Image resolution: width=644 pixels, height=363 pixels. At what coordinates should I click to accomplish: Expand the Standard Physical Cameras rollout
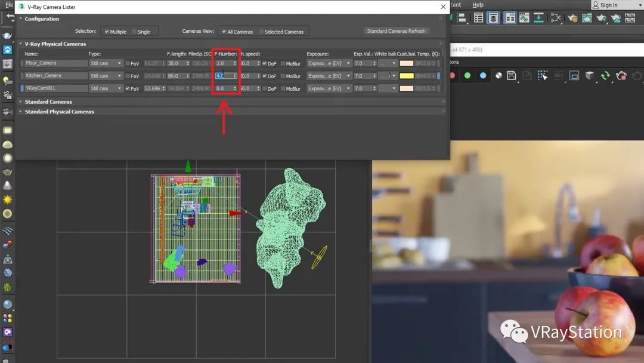pyautogui.click(x=60, y=112)
